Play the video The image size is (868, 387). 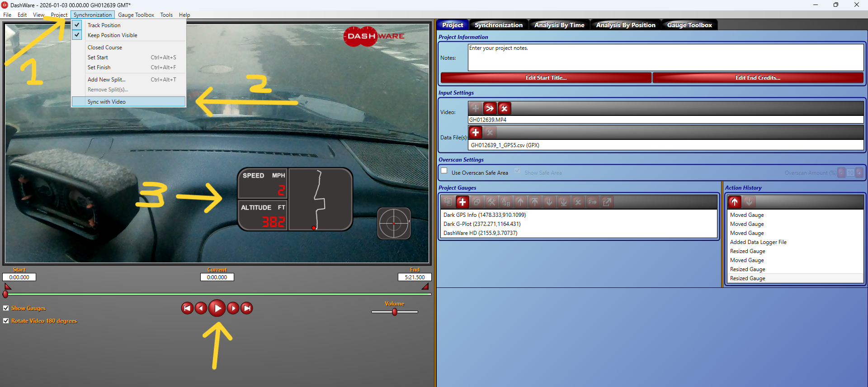pos(217,308)
